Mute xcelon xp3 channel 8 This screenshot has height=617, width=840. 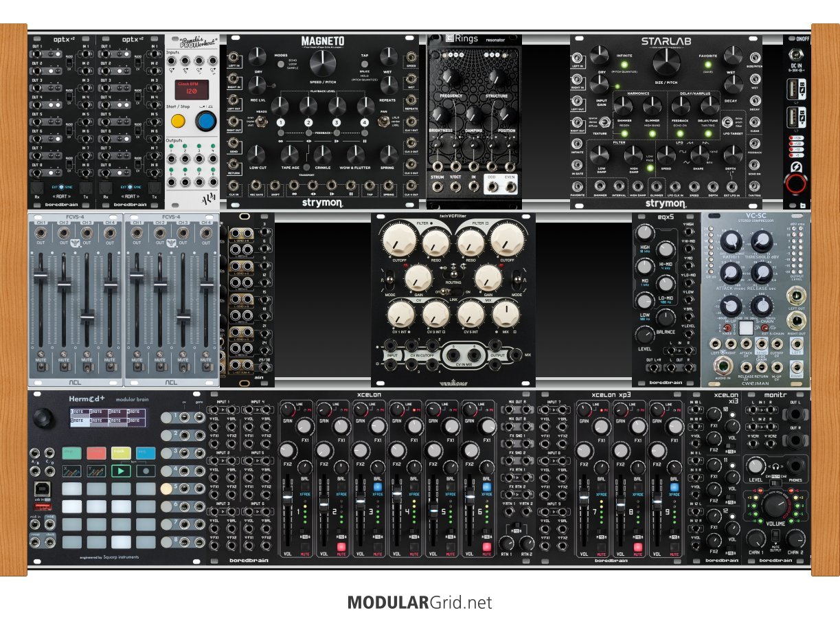(637, 548)
